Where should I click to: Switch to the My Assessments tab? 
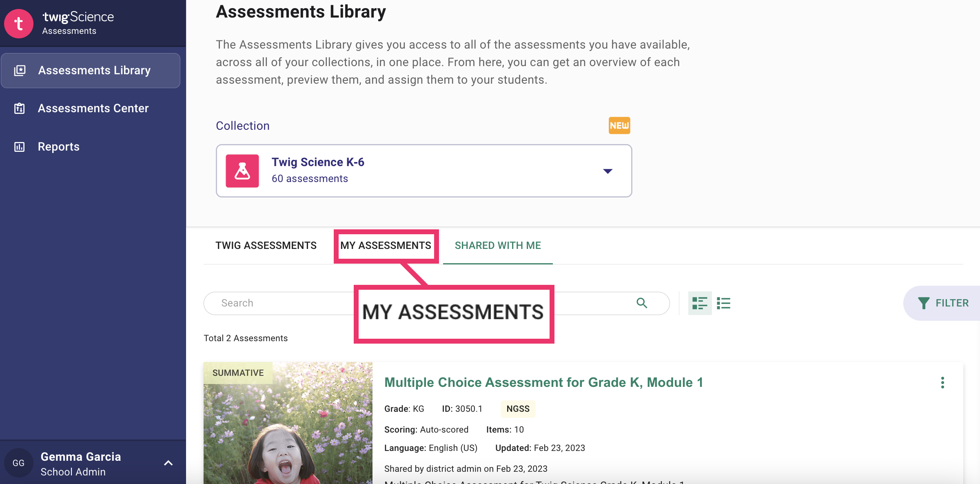point(386,246)
